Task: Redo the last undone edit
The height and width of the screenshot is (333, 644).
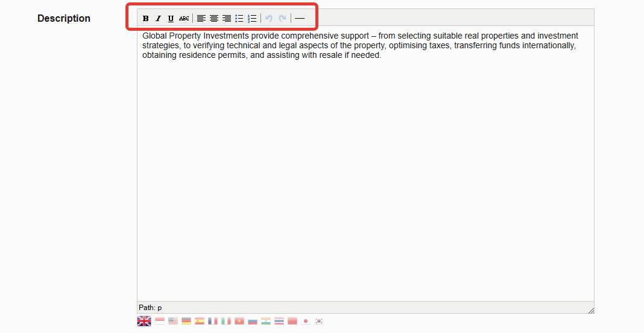Action: click(282, 19)
